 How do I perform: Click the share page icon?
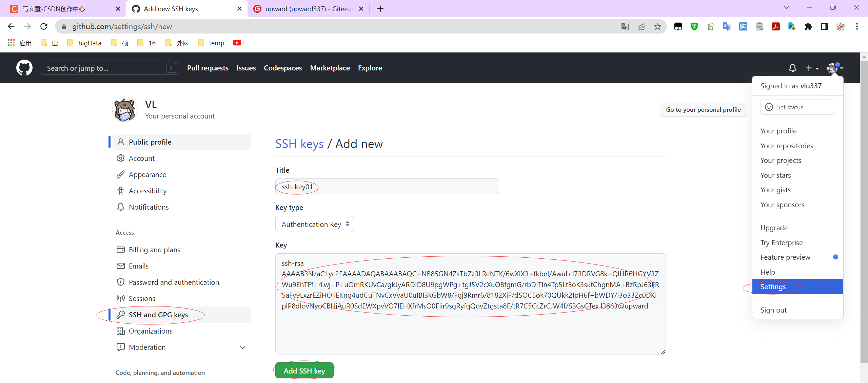(x=641, y=26)
